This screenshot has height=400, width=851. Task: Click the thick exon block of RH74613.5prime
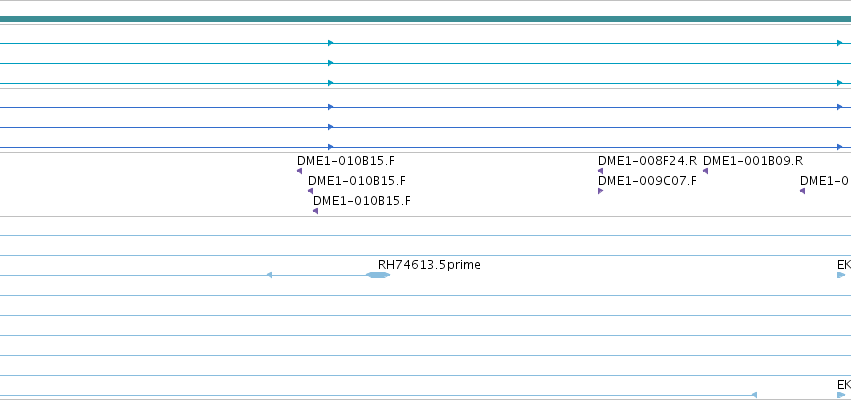[378, 275]
